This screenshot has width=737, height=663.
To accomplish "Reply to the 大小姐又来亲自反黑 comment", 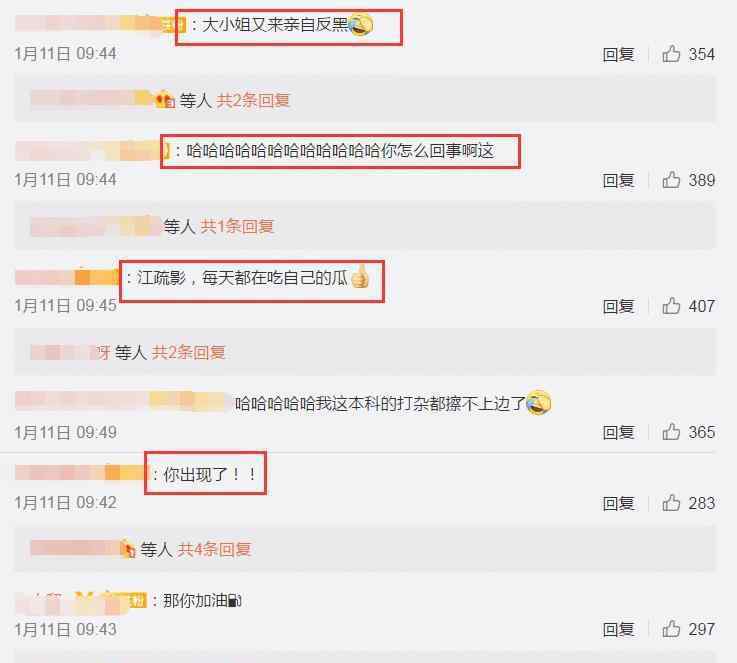I will pos(619,55).
